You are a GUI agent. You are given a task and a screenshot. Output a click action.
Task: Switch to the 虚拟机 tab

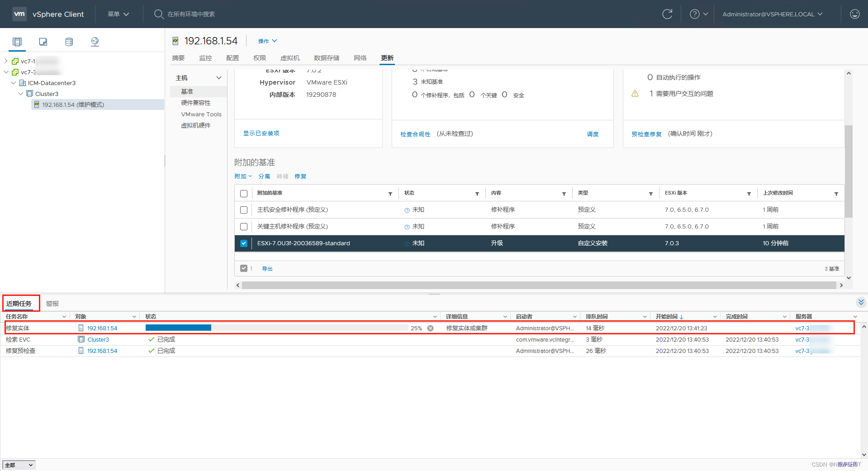click(x=290, y=58)
